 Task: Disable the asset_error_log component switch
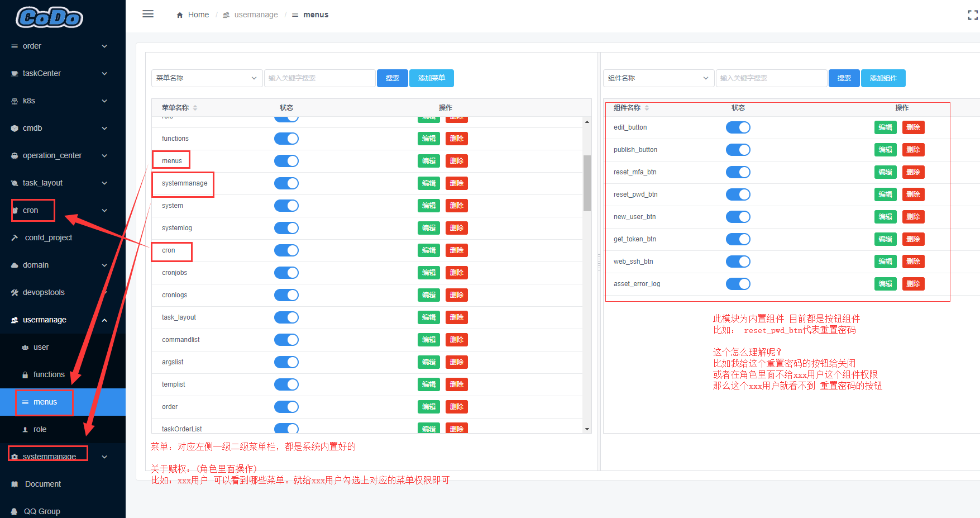738,284
